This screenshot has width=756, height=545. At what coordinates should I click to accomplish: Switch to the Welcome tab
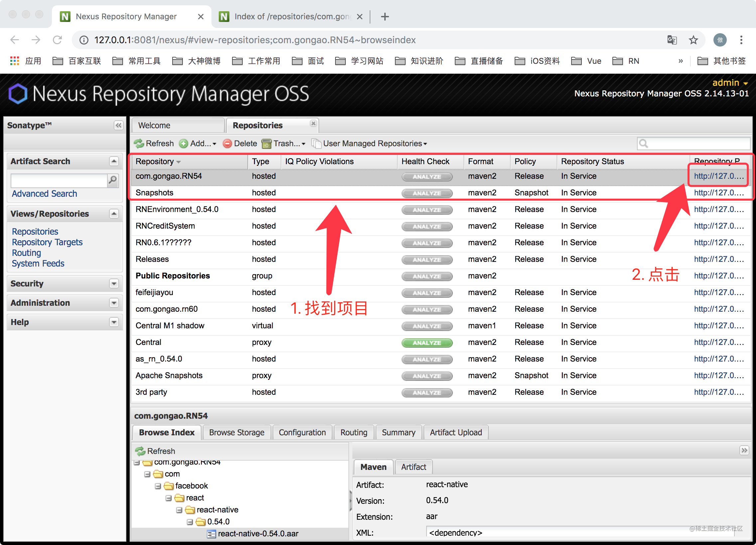click(178, 125)
